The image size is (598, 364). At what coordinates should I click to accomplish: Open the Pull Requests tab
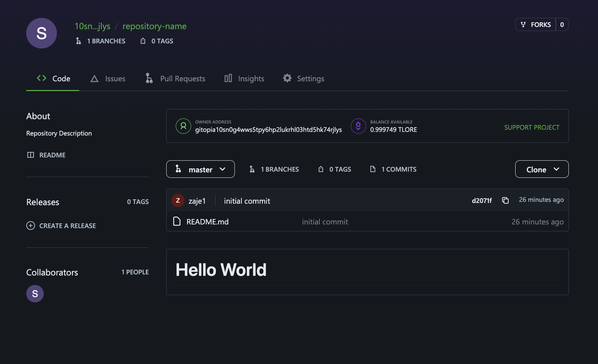click(175, 79)
